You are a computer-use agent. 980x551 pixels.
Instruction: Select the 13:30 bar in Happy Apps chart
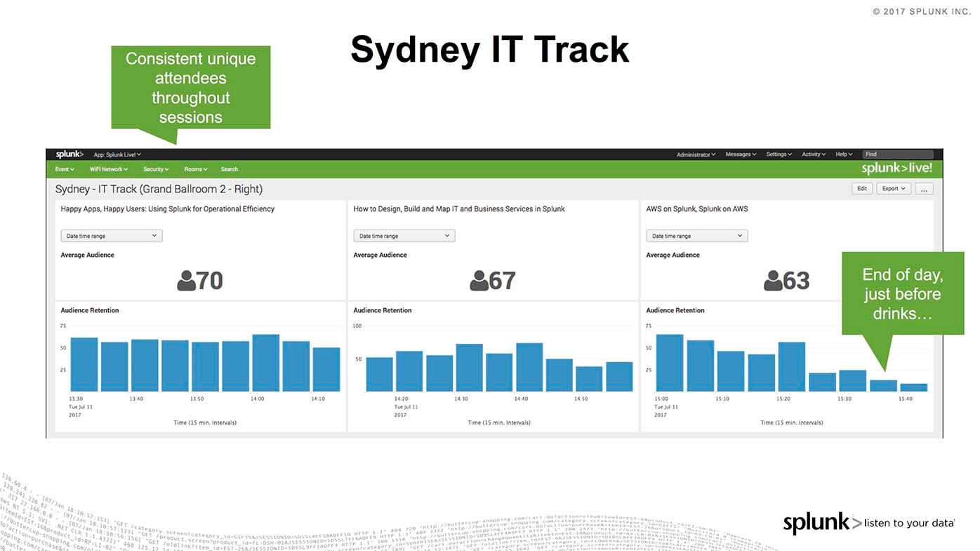[x=84, y=364]
